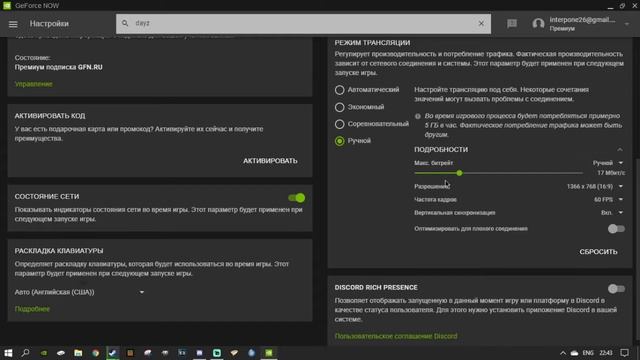
Task: Expand the account dropdown arrow
Action: click(x=627, y=24)
